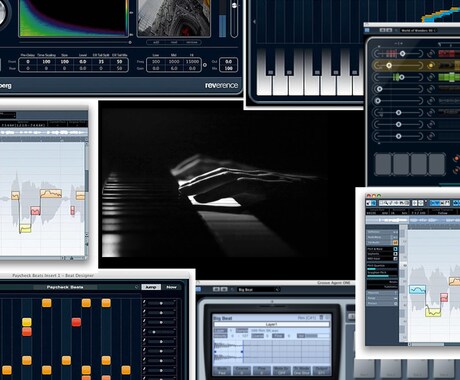Image resolution: width=460 pixels, height=380 pixels.
Task: Toggle the gold track's round master button in LoopMash
Action: click(431, 65)
